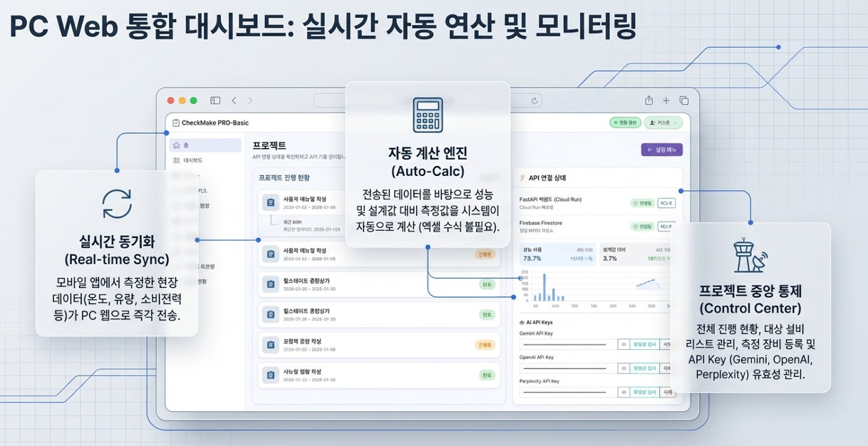Image resolution: width=868 pixels, height=446 pixels.
Task: Show the tab overview icon
Action: tap(683, 100)
